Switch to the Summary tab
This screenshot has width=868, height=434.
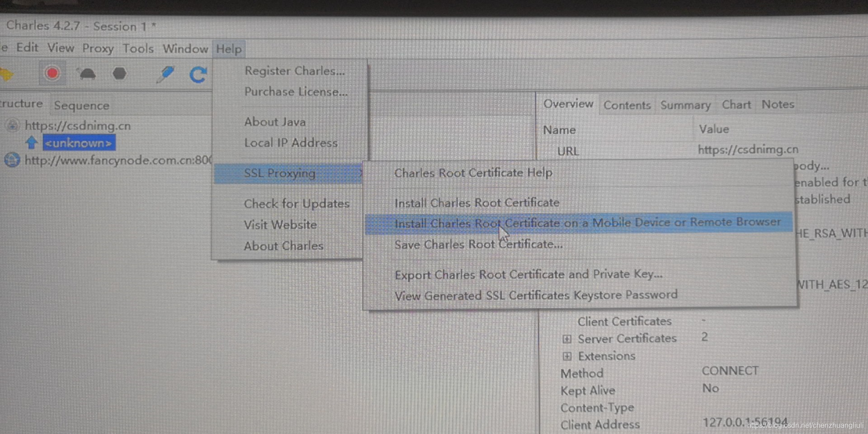point(685,105)
